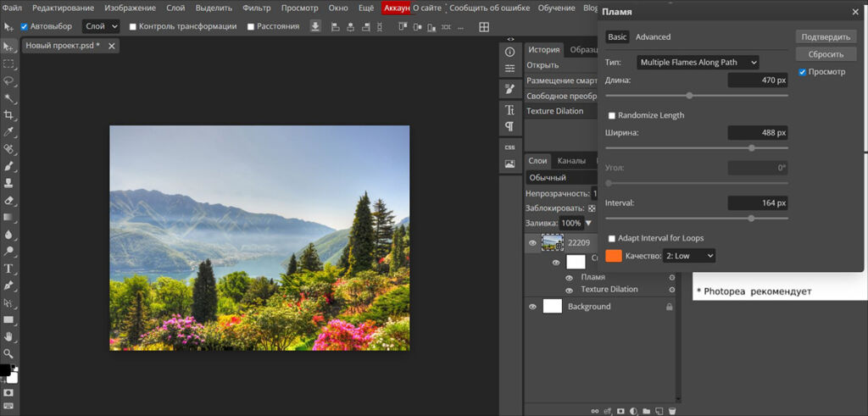Close the Новый проект.psd tab

click(111, 46)
